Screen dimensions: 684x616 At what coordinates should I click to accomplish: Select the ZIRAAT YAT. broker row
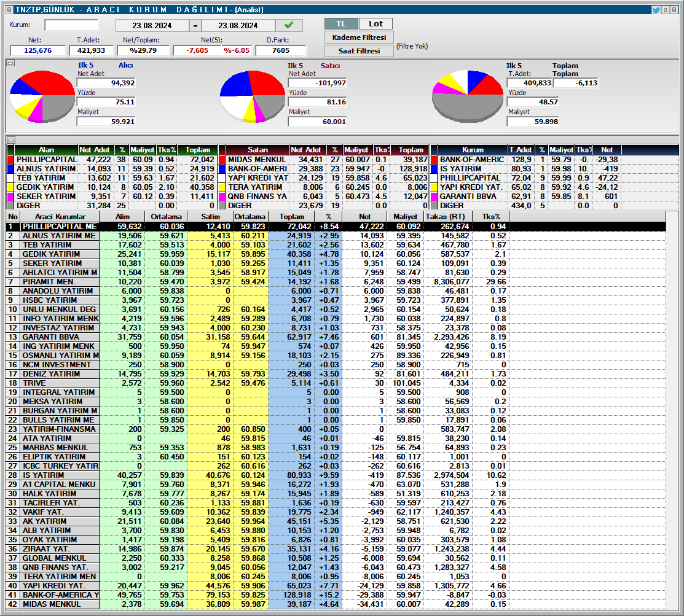tap(336, 549)
